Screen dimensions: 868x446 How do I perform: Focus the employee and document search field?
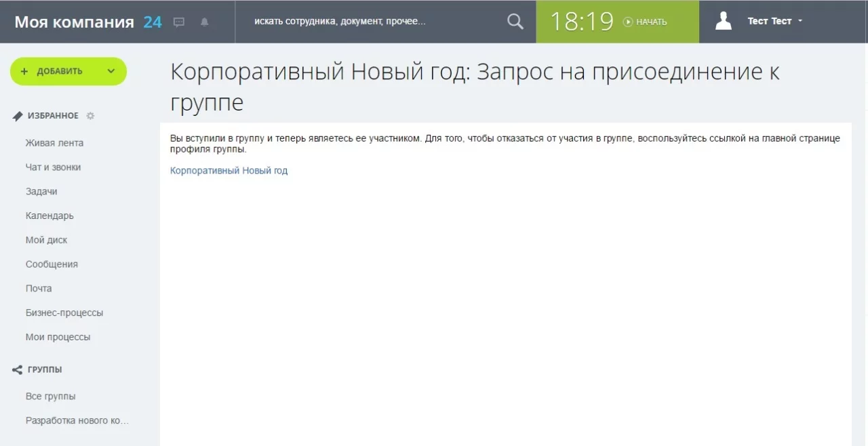point(373,22)
